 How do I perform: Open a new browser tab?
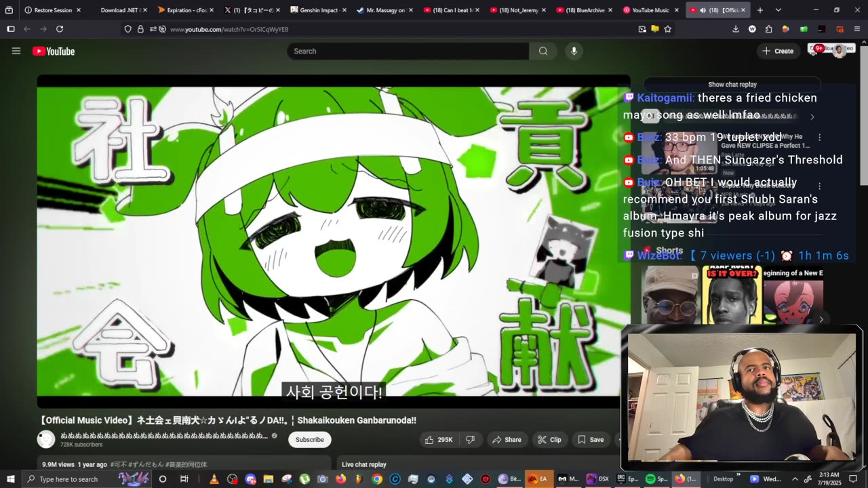760,10
